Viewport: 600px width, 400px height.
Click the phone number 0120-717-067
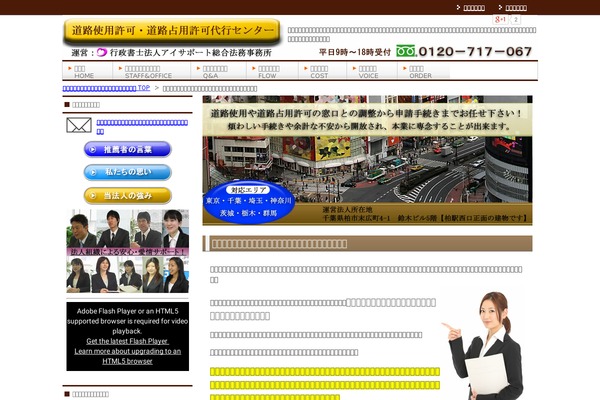[x=475, y=51]
